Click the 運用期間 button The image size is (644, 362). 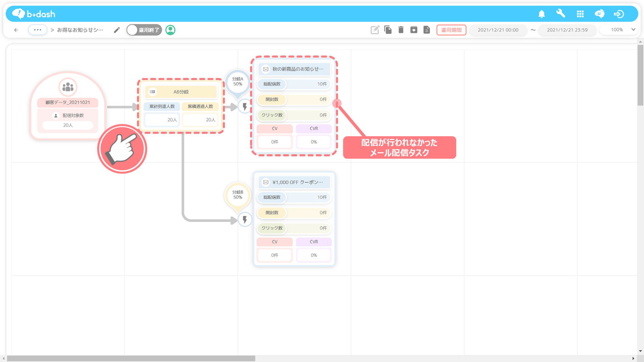pyautogui.click(x=451, y=30)
